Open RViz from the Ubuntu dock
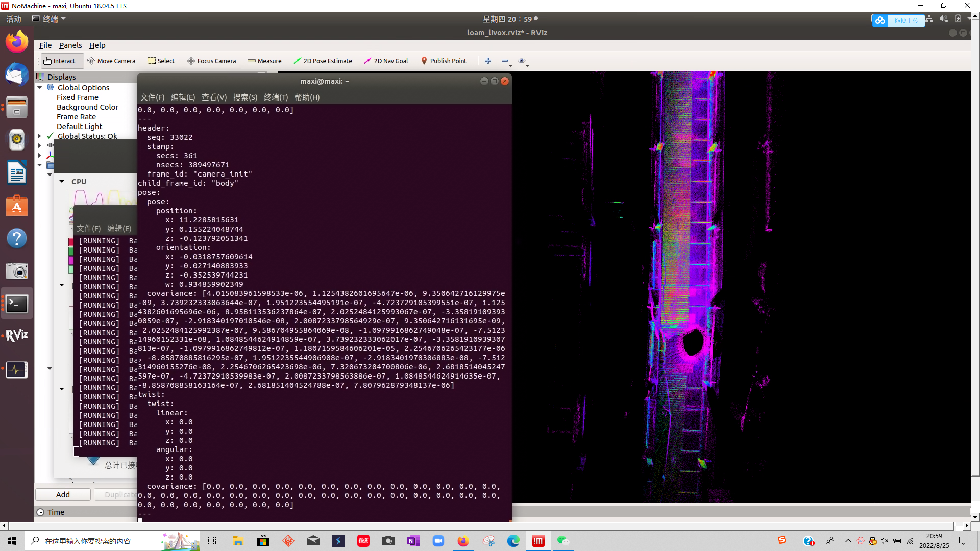Screen dimensions: 980x551 17,335
